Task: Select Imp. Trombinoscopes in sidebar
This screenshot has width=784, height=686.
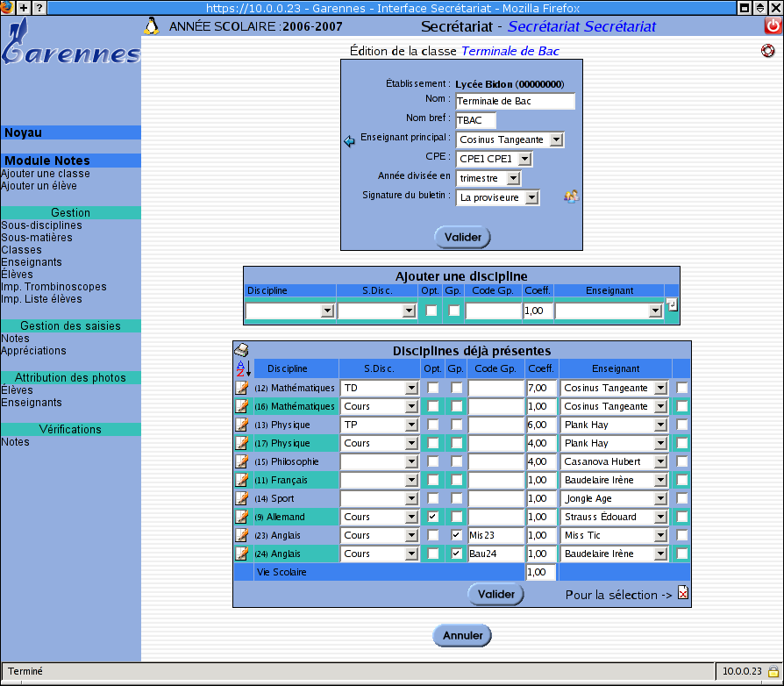Action: 53,287
